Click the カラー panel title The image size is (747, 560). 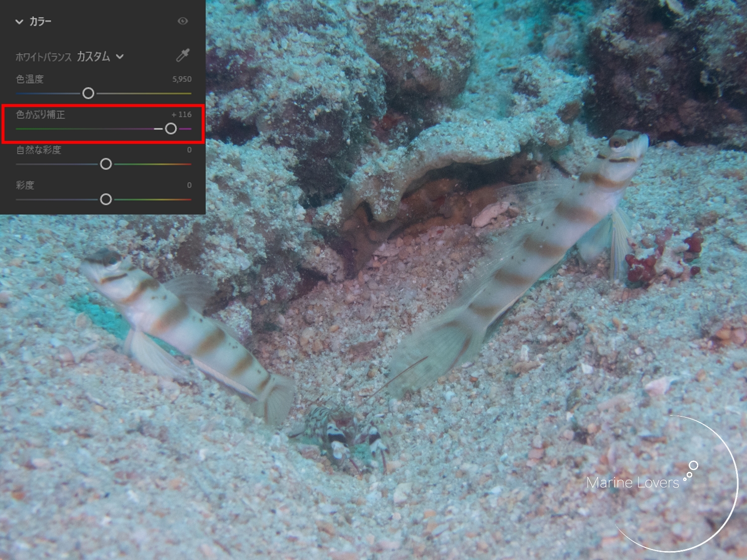coord(40,21)
